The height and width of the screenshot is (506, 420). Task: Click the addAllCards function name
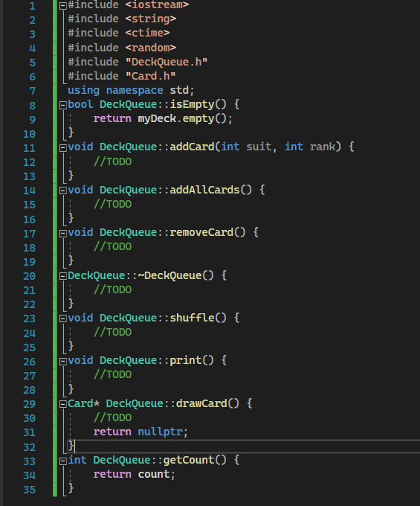point(204,190)
